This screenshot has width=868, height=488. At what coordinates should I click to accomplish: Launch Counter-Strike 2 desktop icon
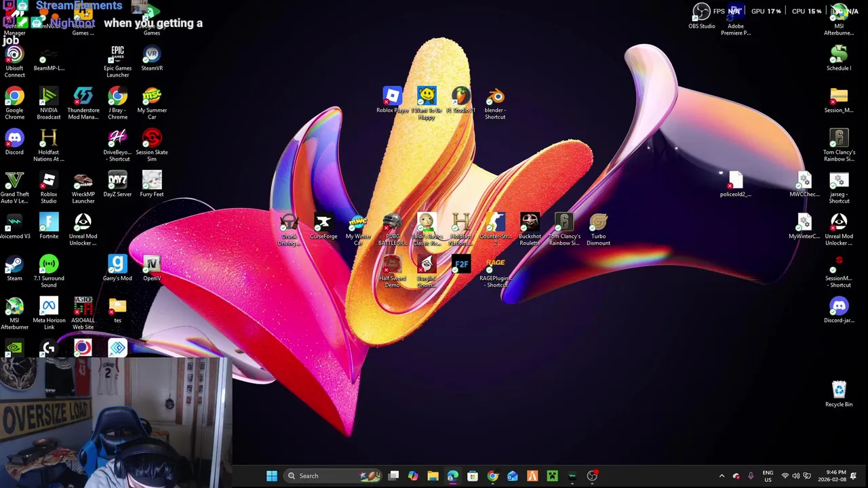[x=495, y=230]
